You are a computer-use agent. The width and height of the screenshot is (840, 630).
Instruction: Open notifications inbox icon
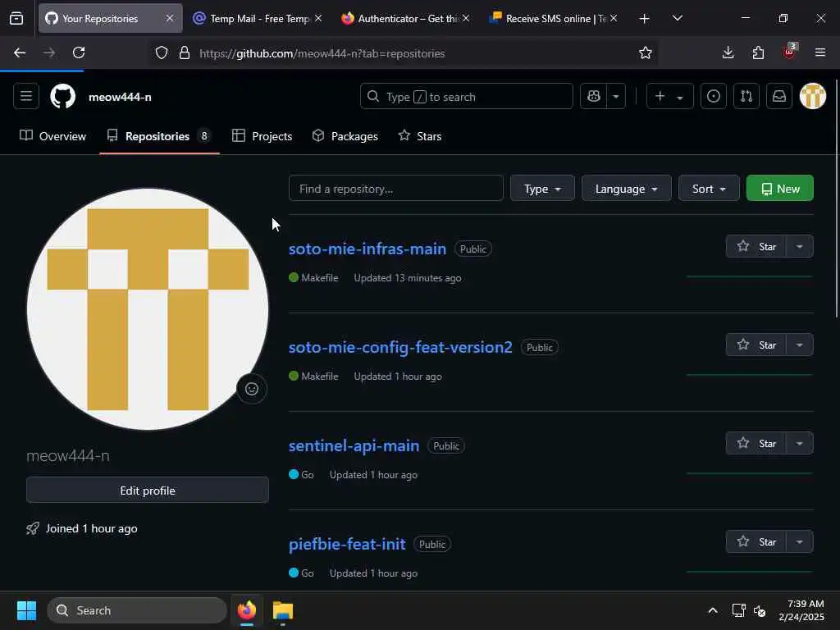[779, 97]
